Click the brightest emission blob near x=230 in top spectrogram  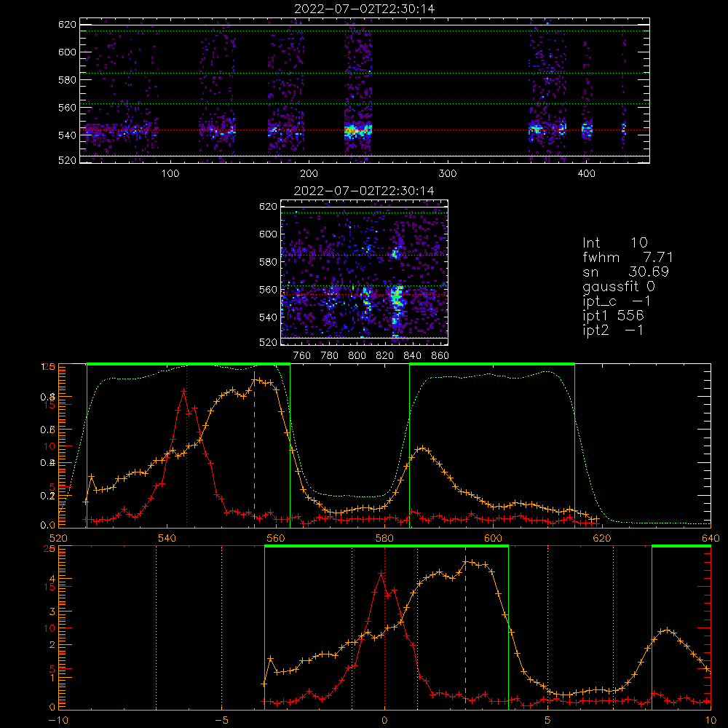(x=352, y=131)
